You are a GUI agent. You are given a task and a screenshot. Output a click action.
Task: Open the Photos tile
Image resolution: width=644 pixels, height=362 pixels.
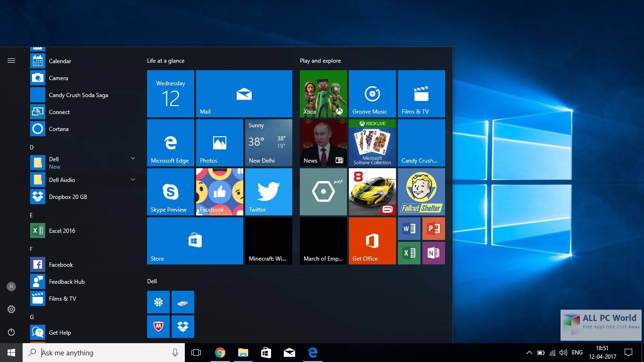(219, 142)
